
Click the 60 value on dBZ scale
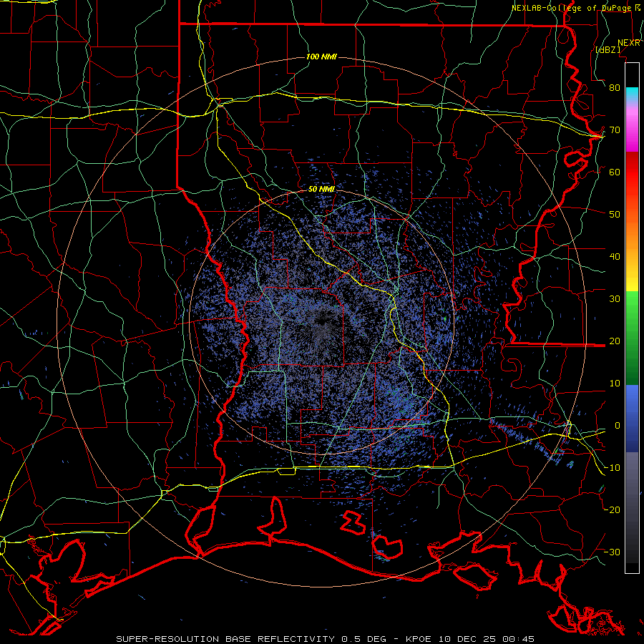pyautogui.click(x=615, y=172)
